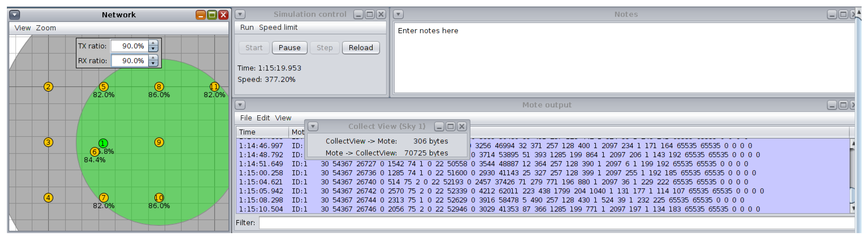Image resolution: width=868 pixels, height=240 pixels.
Task: Click the Mote output scrollbar up arrow
Action: click(x=853, y=143)
